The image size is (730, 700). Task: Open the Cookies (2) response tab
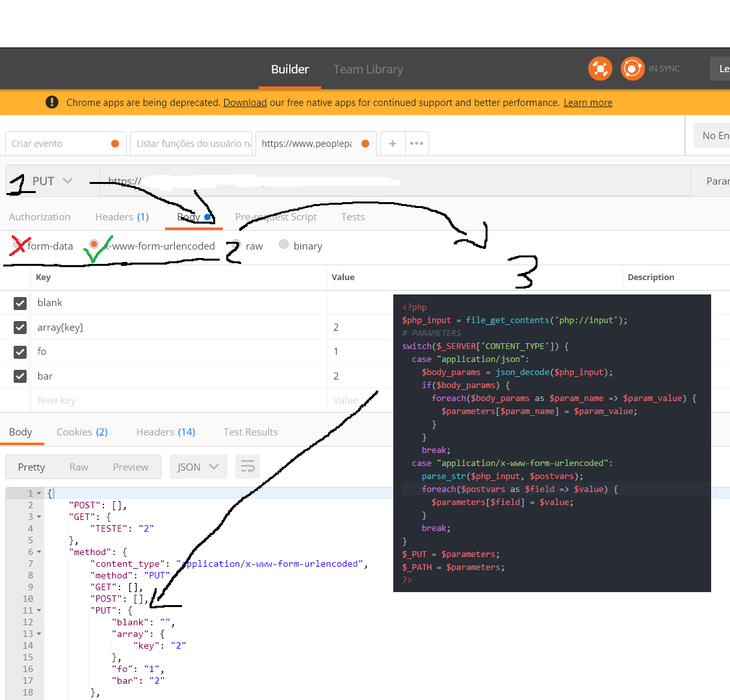(82, 431)
